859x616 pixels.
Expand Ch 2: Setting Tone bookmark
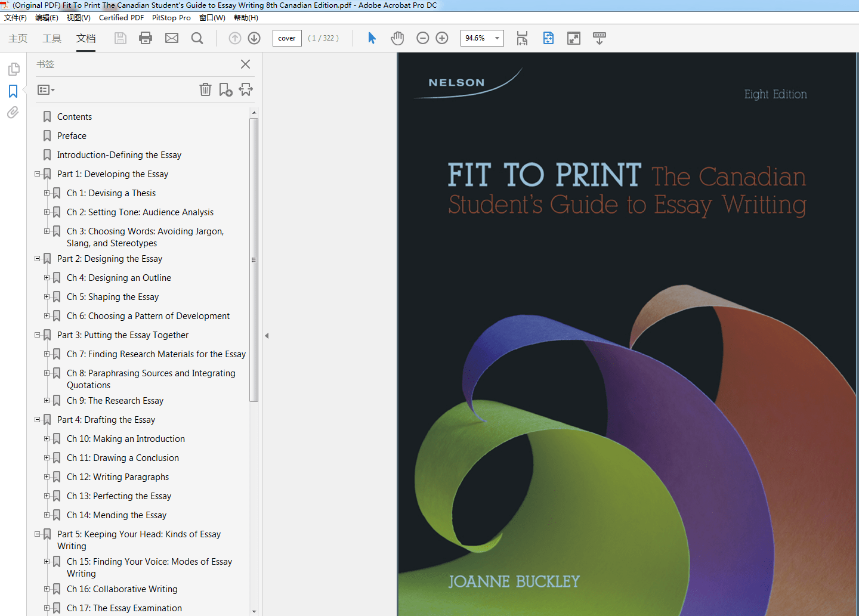[x=47, y=212]
